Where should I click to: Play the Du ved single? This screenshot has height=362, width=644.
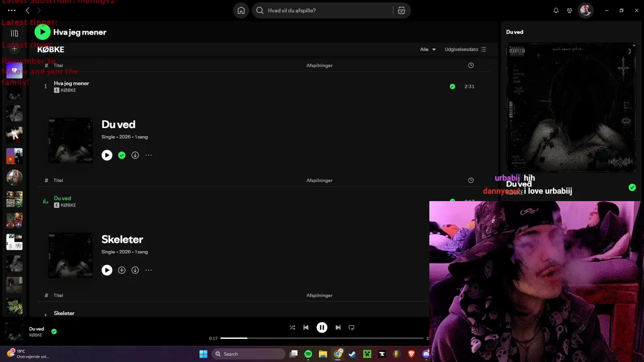pyautogui.click(x=107, y=155)
